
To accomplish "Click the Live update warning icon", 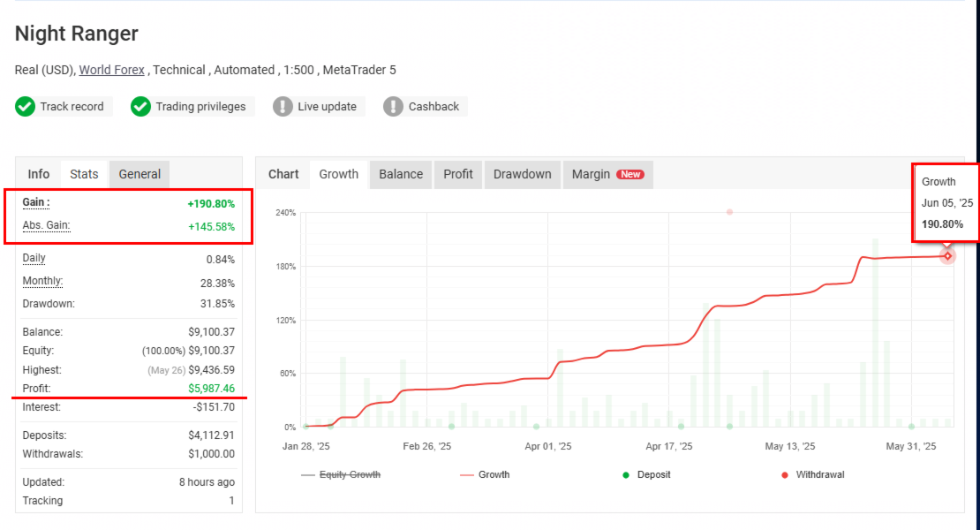I will pyautogui.click(x=283, y=107).
